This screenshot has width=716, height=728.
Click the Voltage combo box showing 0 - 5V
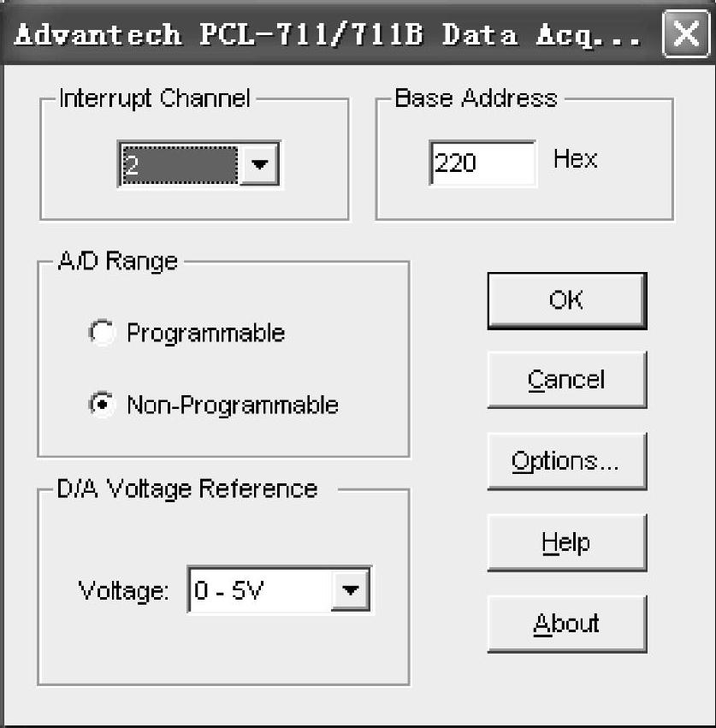280,589
